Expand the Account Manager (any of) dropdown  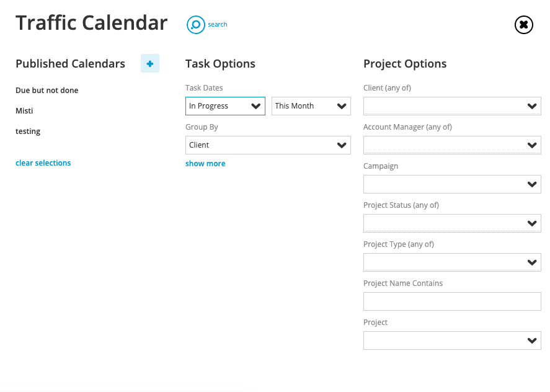[x=452, y=145]
